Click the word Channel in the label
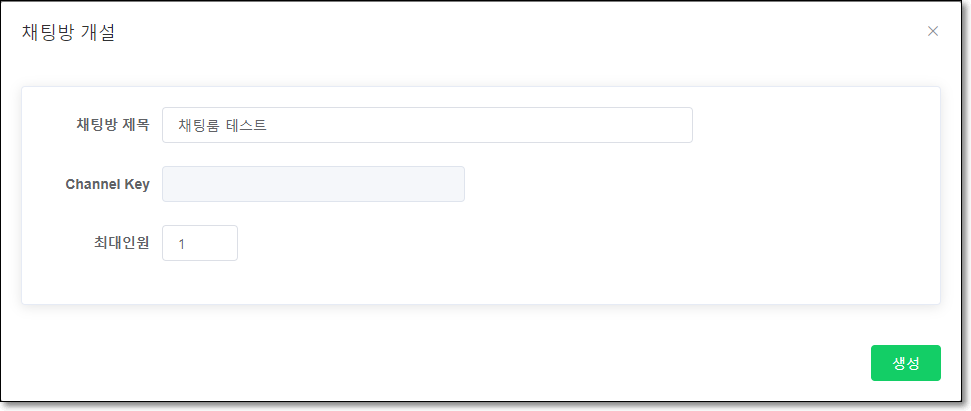 90,184
